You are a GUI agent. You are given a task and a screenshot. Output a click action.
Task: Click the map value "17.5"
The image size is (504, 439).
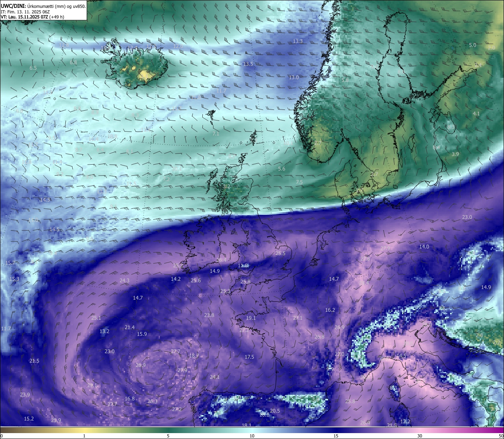click(249, 357)
